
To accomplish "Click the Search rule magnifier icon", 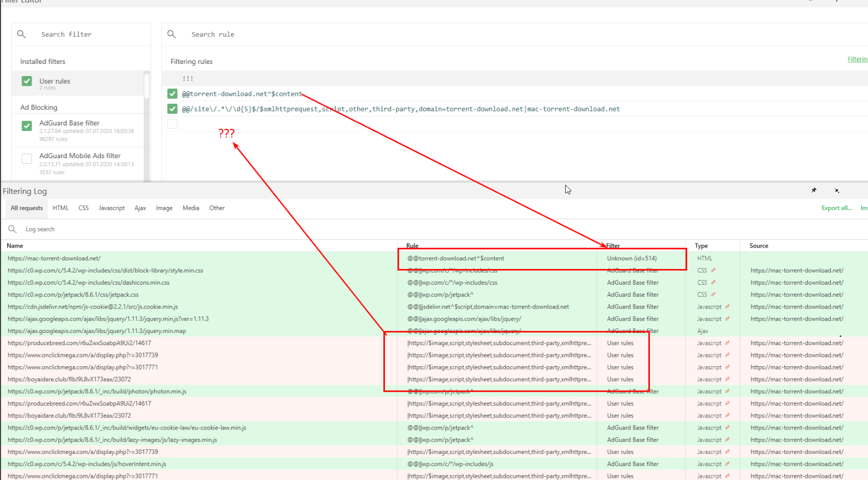I will (172, 34).
